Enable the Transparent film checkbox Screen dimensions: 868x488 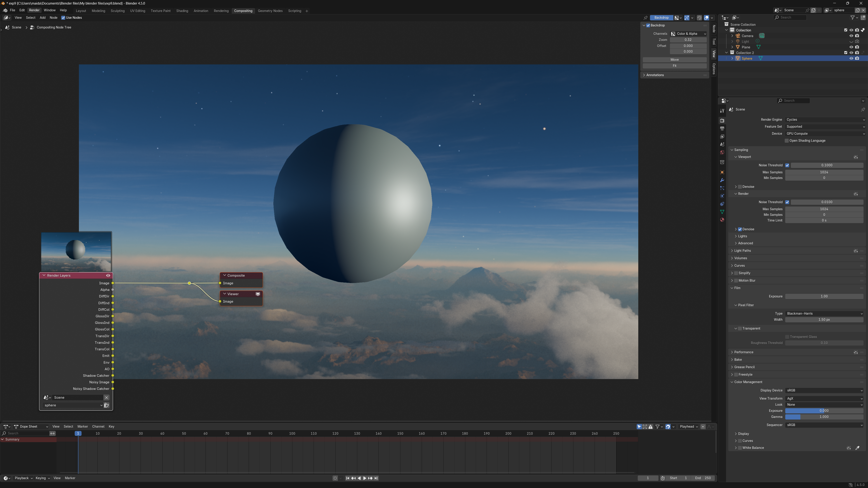(740, 329)
